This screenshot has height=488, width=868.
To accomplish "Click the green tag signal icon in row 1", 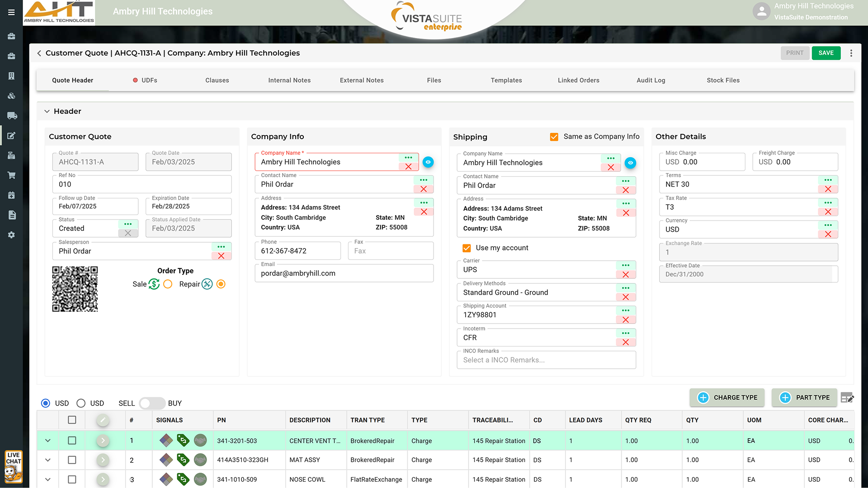I will point(183,440).
